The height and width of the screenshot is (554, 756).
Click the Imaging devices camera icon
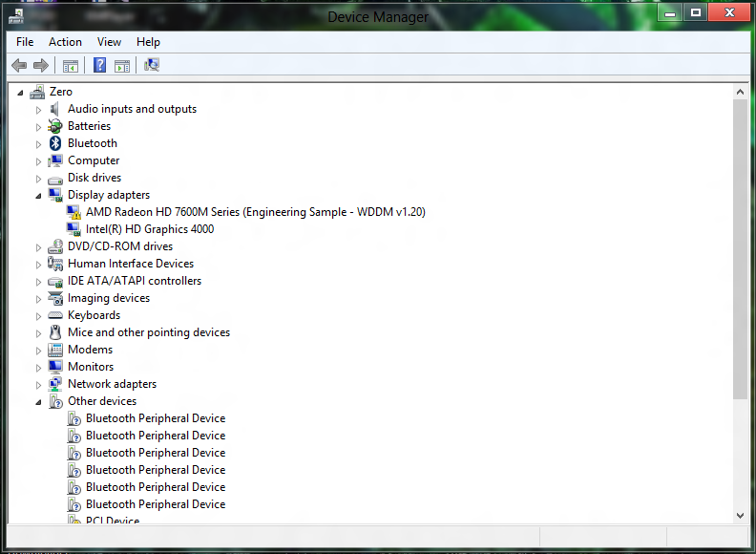pyautogui.click(x=55, y=299)
